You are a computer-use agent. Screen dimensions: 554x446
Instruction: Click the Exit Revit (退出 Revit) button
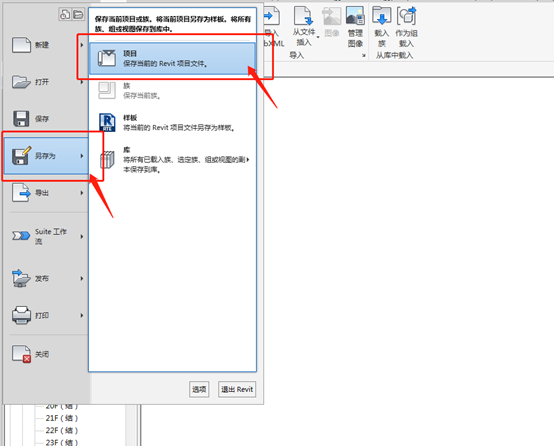point(237,389)
